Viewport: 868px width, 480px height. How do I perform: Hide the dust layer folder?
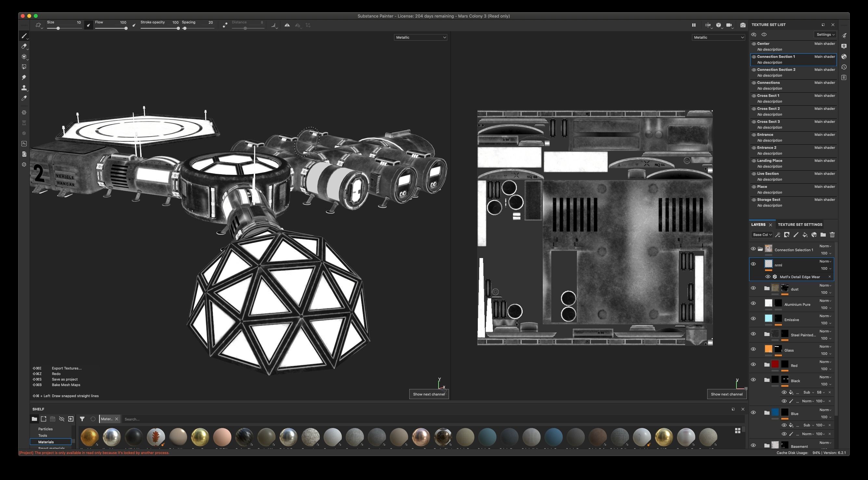tap(753, 288)
